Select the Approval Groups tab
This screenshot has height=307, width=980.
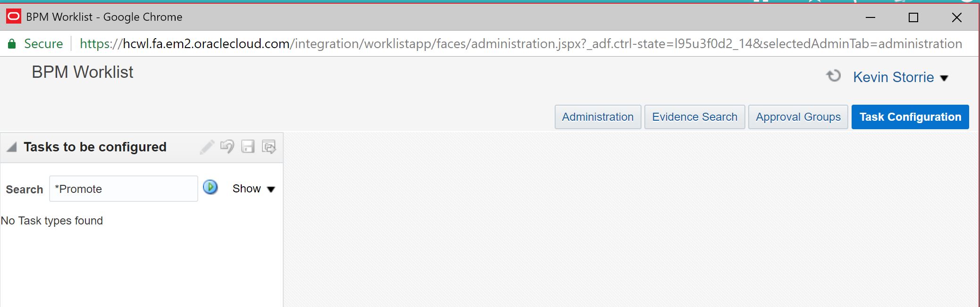(x=798, y=116)
